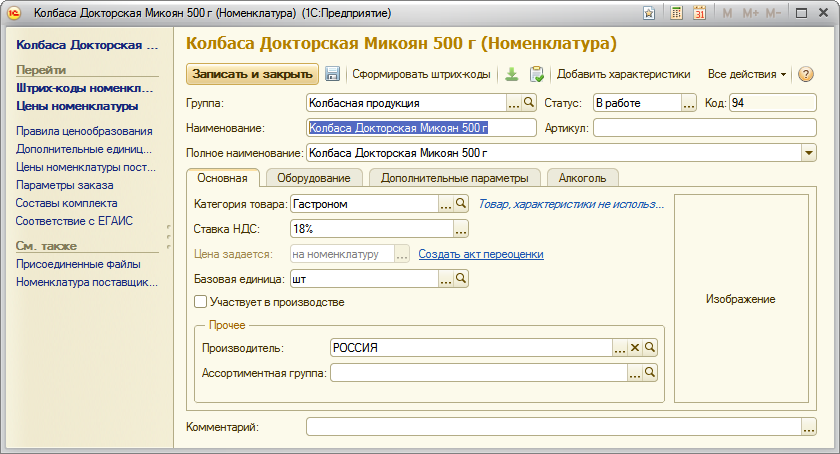Switch to the Основная tab
This screenshot has height=454, width=840.
point(222,178)
